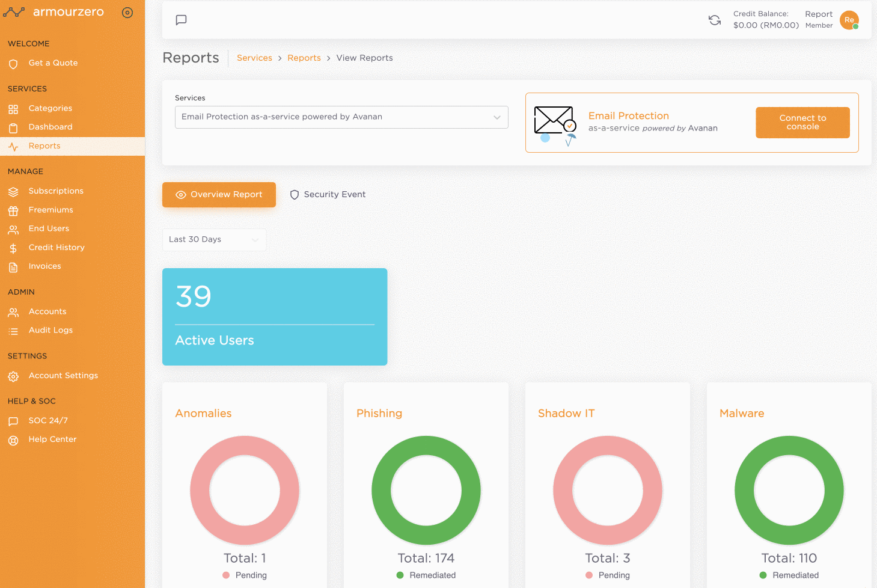Open the Services selection dropdown

click(x=341, y=117)
